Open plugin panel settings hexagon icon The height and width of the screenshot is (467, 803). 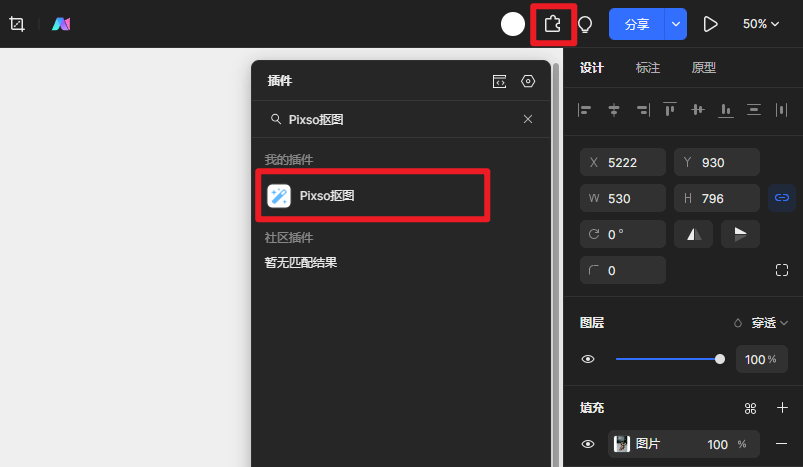[x=528, y=81]
